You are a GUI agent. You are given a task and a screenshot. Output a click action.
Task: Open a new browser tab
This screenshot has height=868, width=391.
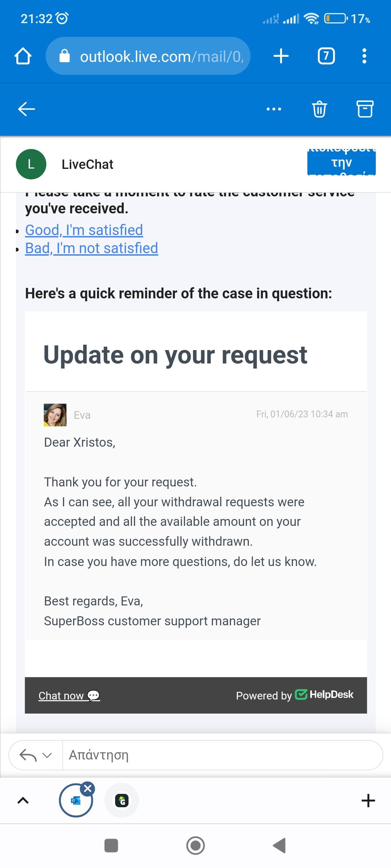click(281, 56)
